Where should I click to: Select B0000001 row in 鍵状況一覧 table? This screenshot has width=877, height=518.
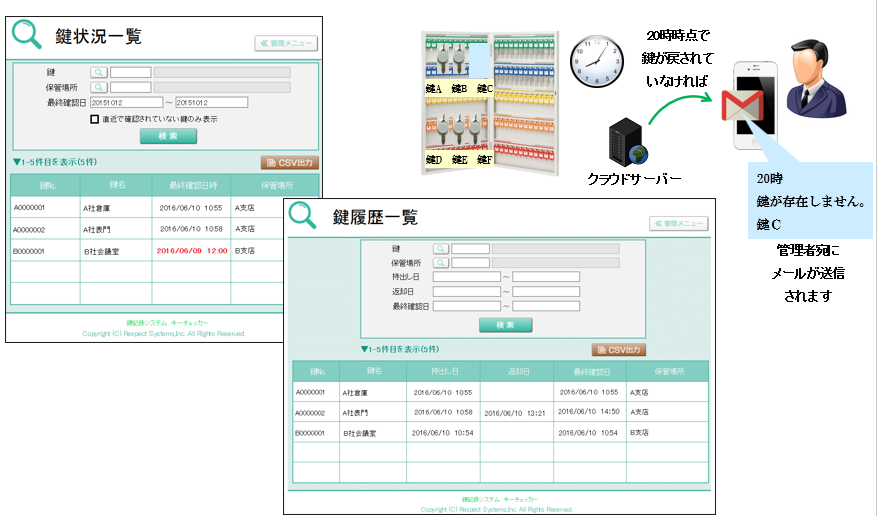tap(148, 251)
